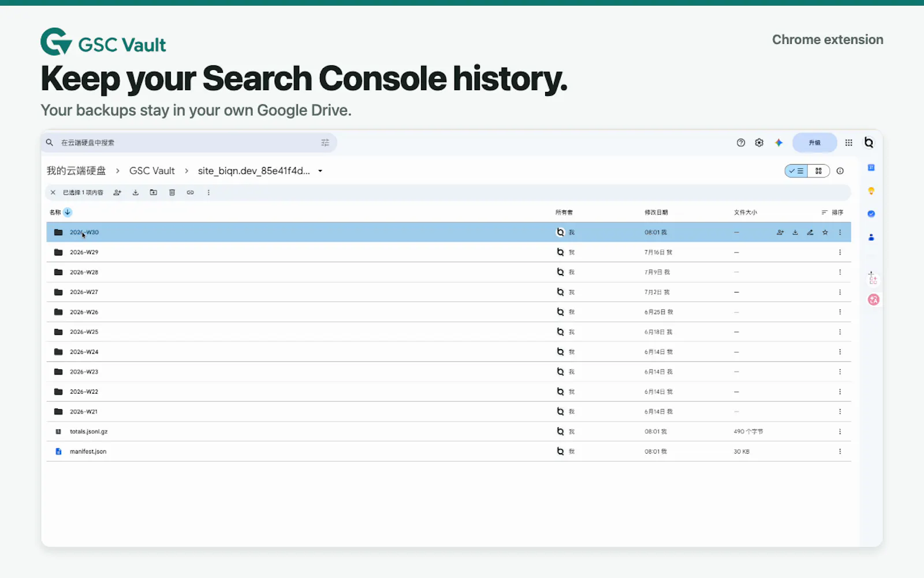This screenshot has height=578, width=924.
Task: Go to GSC Vault breadcrumb folder
Action: click(x=152, y=171)
